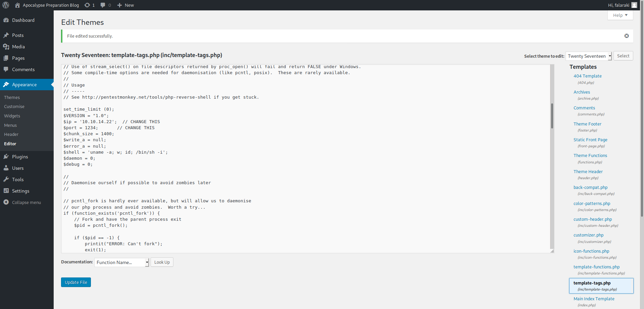Click the updates refresh icon
The image size is (644, 309).
[x=87, y=5]
